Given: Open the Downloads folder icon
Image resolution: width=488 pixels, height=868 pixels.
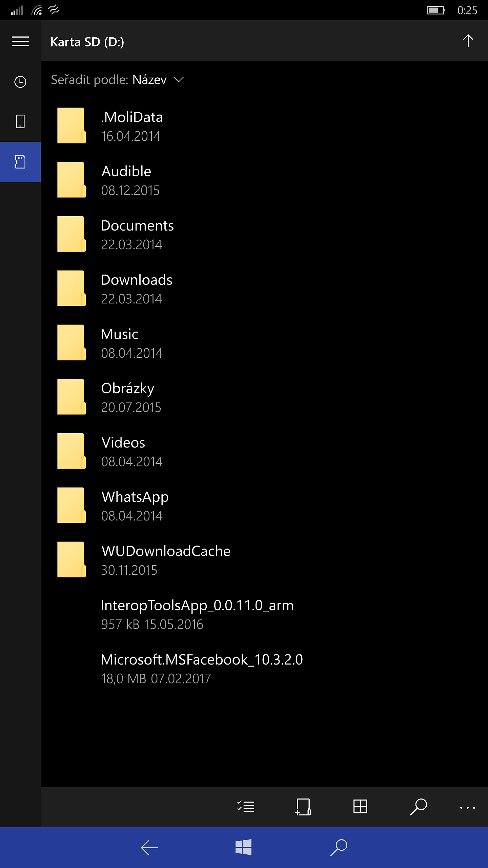Looking at the screenshot, I should pos(71,288).
